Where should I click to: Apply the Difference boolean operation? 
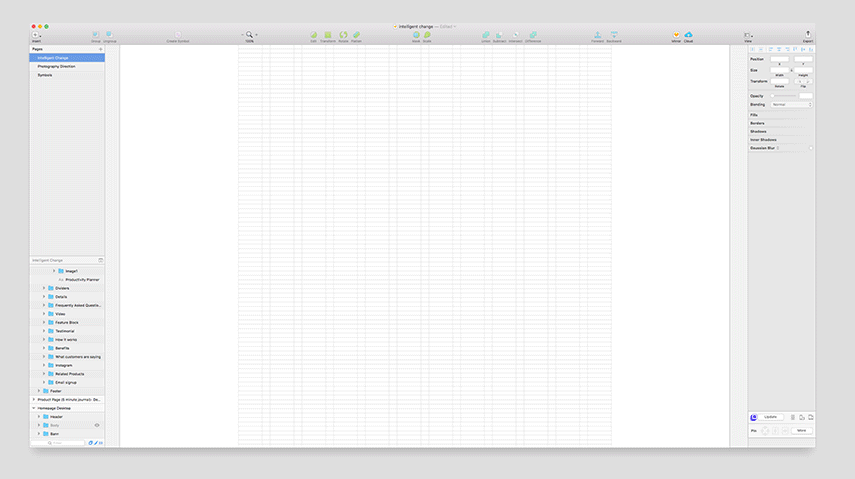(x=533, y=35)
